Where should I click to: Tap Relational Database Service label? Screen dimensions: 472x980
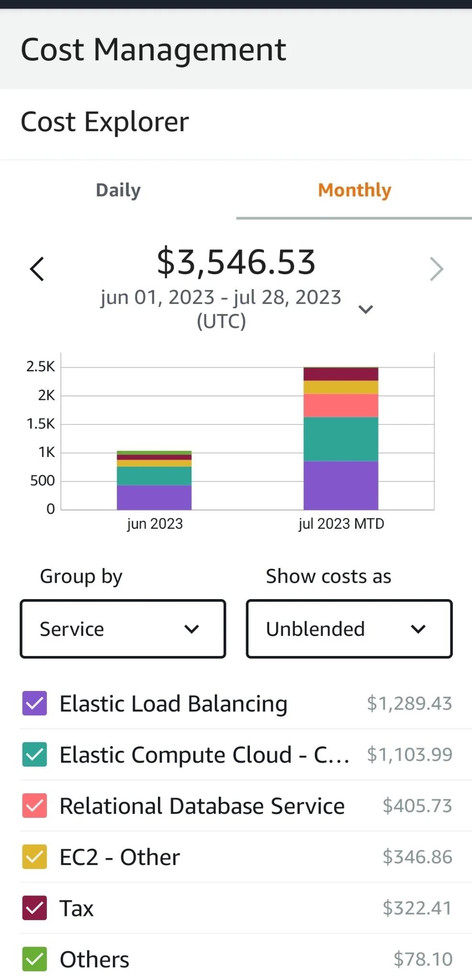202,806
